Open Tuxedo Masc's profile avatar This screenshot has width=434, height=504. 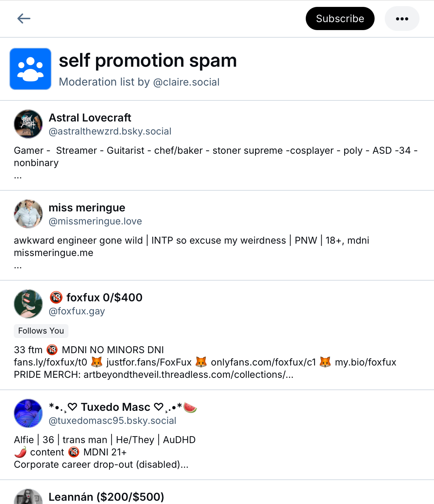point(28,413)
